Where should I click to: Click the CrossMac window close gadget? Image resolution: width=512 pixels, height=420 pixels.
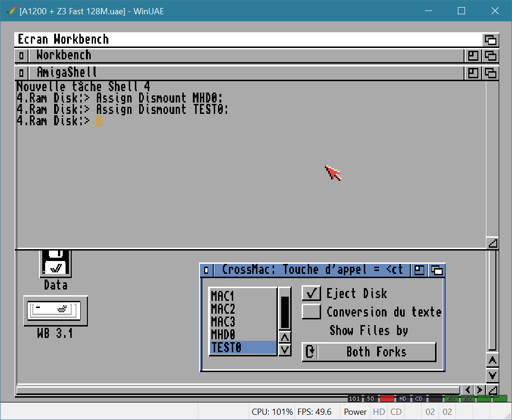click(x=206, y=270)
